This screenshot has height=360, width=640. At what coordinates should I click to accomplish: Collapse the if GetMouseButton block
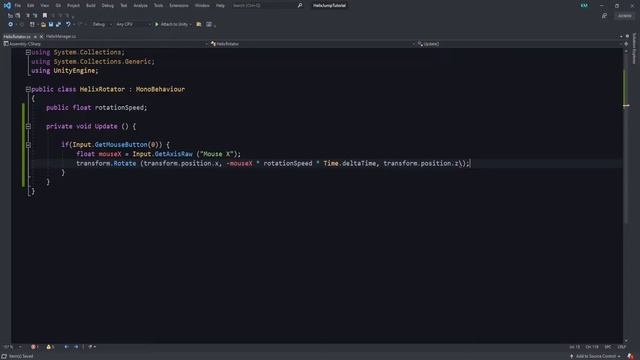(x=28, y=145)
